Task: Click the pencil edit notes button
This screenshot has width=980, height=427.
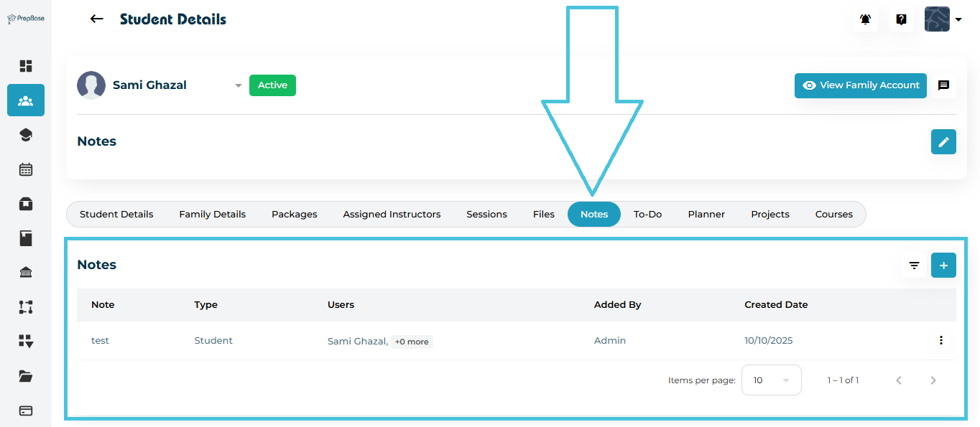Action: point(943,141)
